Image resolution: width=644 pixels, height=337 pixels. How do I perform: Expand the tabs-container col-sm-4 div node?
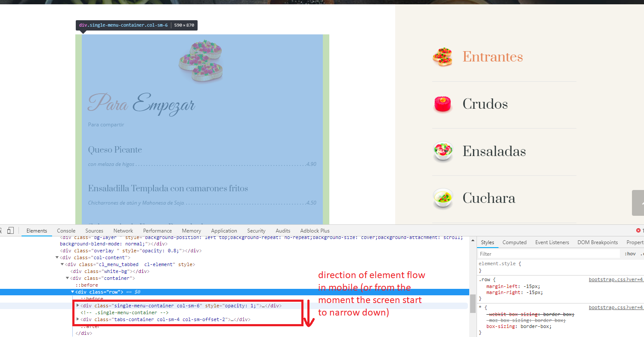78,319
